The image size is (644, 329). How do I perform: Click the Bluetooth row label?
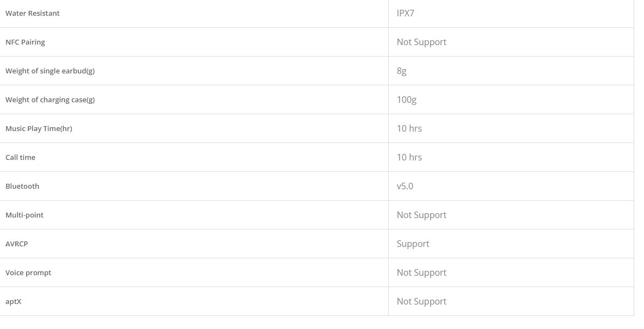pos(22,186)
